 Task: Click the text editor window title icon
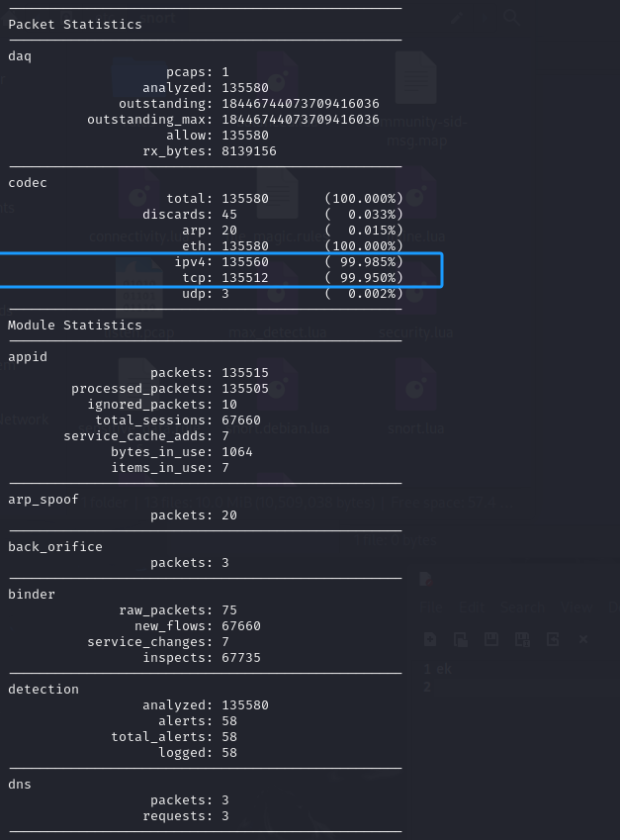[425, 579]
